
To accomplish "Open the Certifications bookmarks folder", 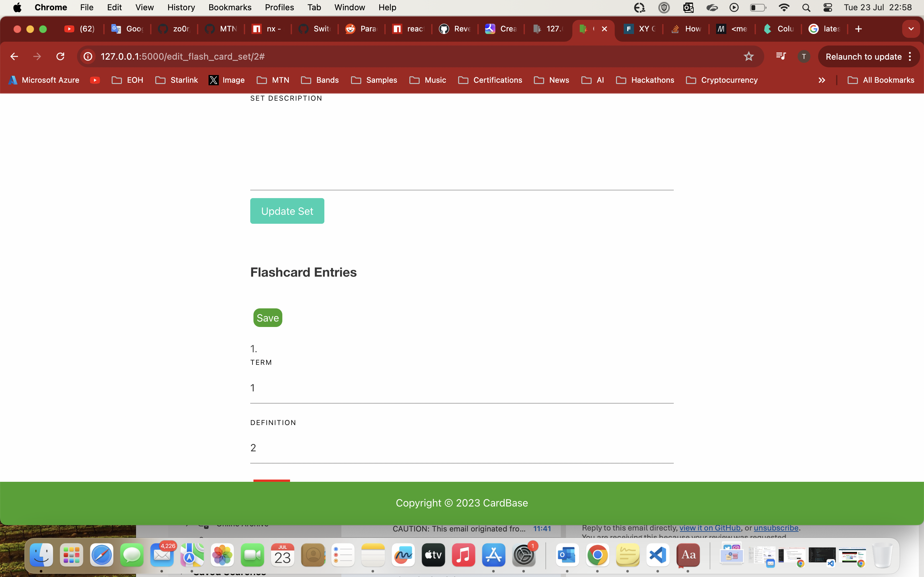I will click(490, 80).
